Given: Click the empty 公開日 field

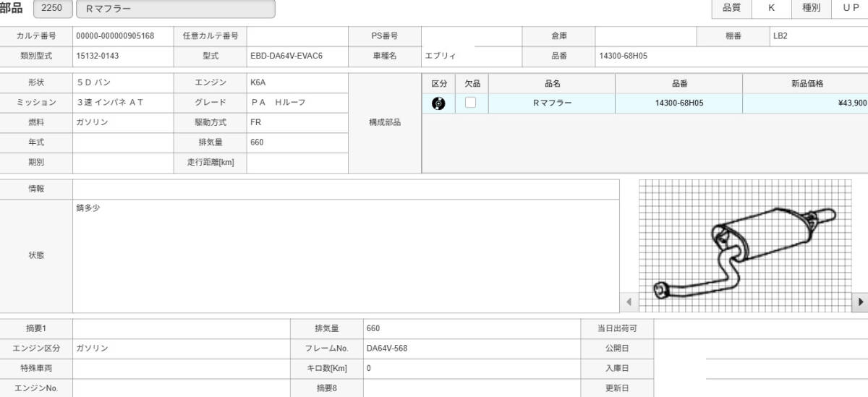Looking at the screenshot, I should (761, 349).
